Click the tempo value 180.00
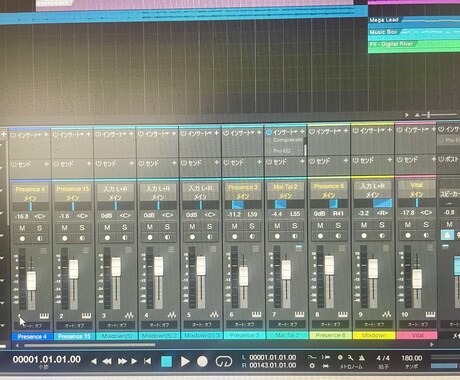Image resolution: width=460 pixels, height=380 pixels. click(412, 358)
